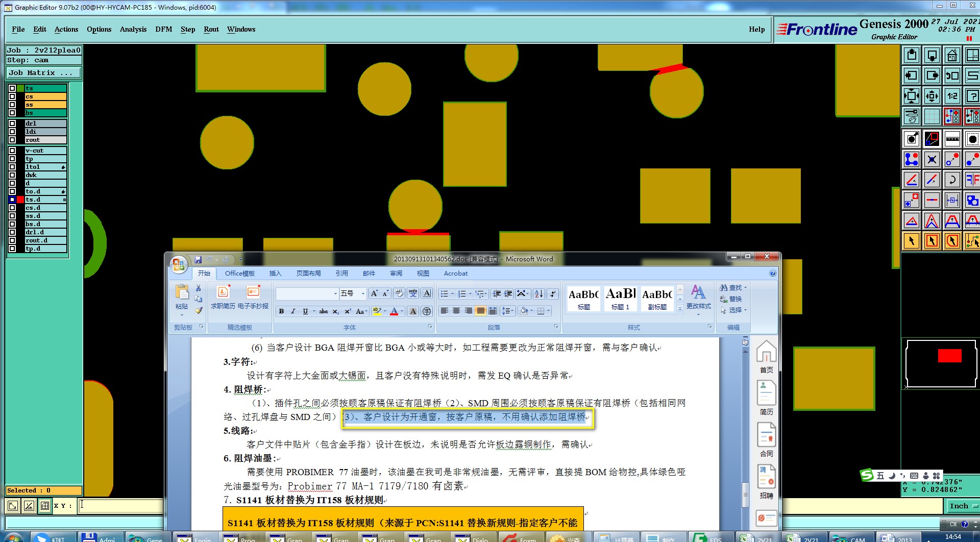The width and height of the screenshot is (980, 542).
Task: Open the font size 五号 dropdown
Action: [x=363, y=293]
